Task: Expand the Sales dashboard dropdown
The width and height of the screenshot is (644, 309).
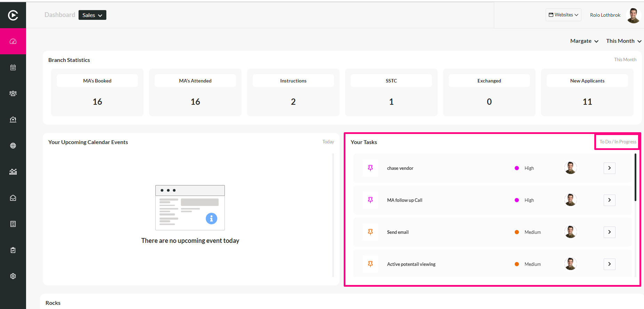Action: pyautogui.click(x=92, y=15)
